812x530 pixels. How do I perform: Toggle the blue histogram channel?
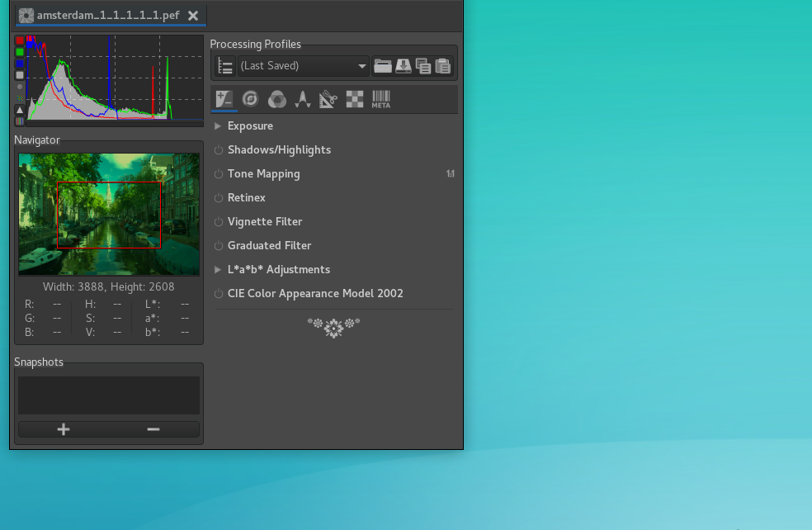(x=20, y=64)
